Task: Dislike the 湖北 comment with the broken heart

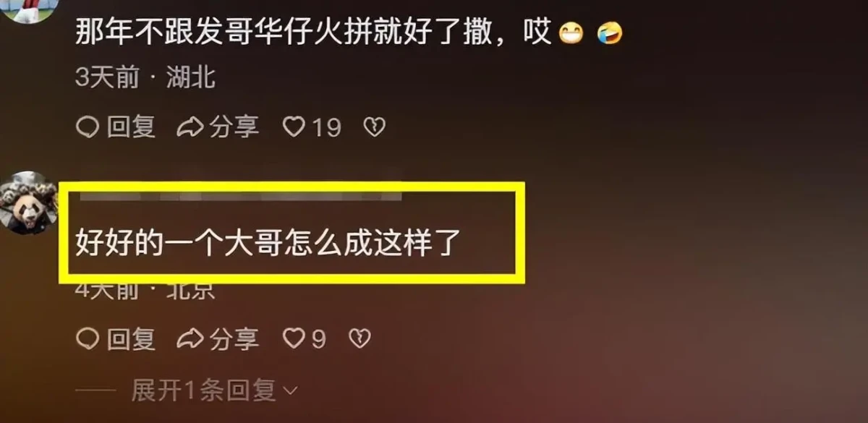Action: tap(374, 128)
